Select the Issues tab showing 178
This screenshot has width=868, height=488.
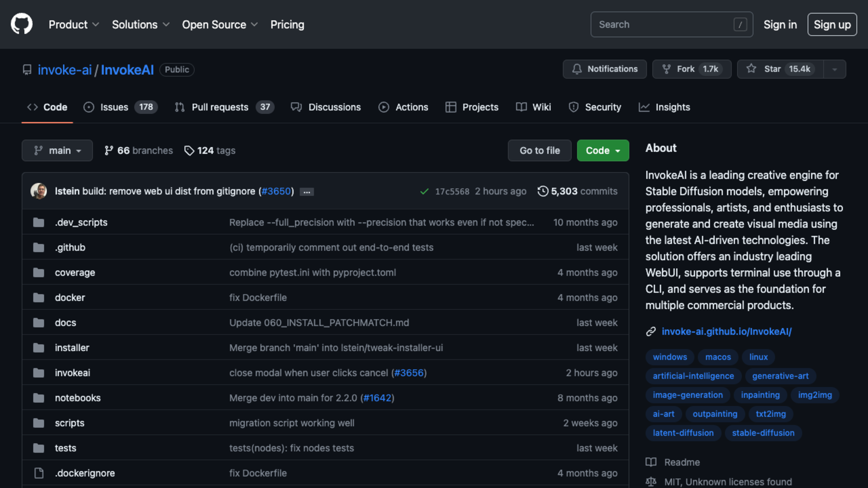click(119, 107)
